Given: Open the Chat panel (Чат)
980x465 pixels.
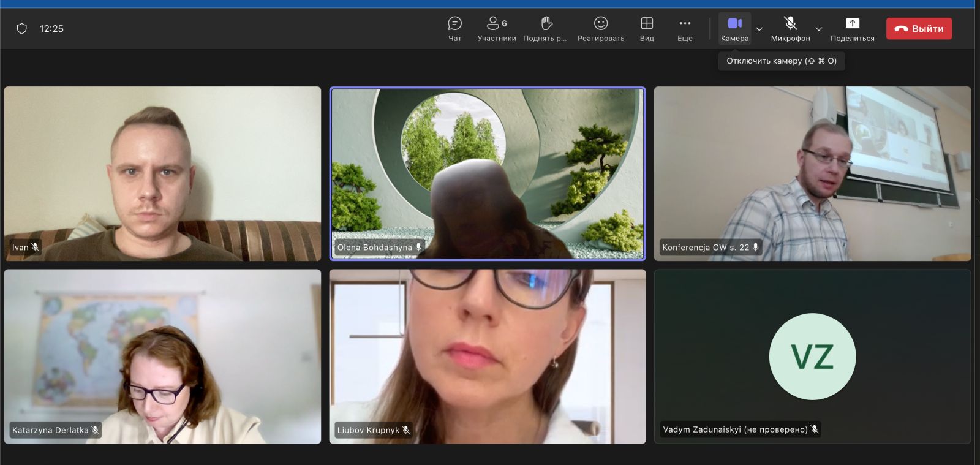Looking at the screenshot, I should (x=454, y=29).
